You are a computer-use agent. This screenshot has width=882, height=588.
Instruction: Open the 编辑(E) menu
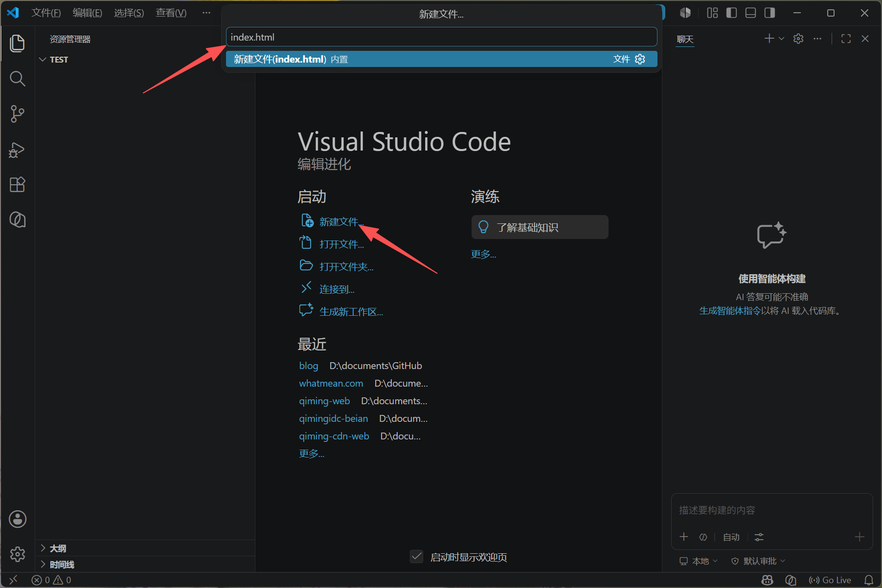tap(88, 13)
